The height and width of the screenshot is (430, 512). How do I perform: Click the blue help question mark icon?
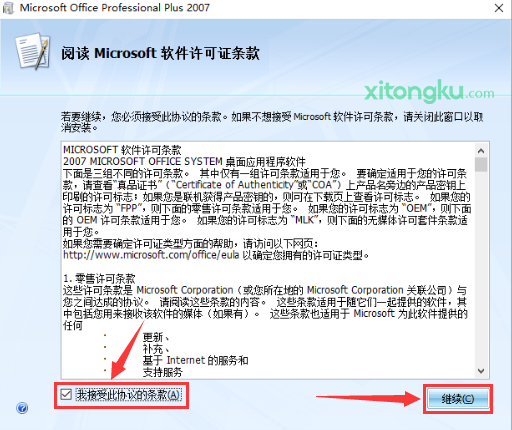tap(22, 408)
